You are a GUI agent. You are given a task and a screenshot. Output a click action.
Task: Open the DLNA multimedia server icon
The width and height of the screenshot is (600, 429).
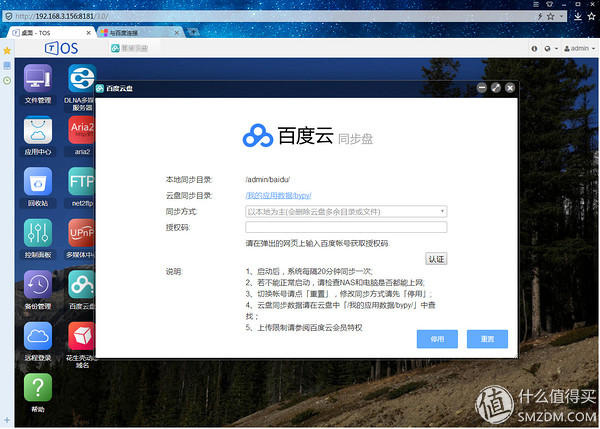(82, 78)
